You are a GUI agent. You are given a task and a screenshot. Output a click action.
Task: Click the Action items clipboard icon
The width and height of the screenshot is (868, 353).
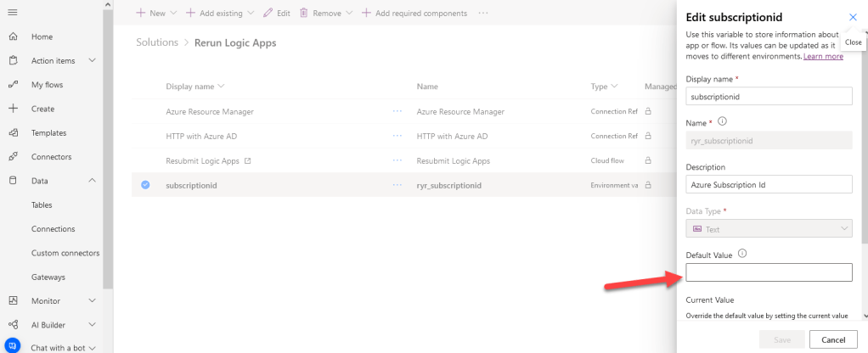[14, 60]
